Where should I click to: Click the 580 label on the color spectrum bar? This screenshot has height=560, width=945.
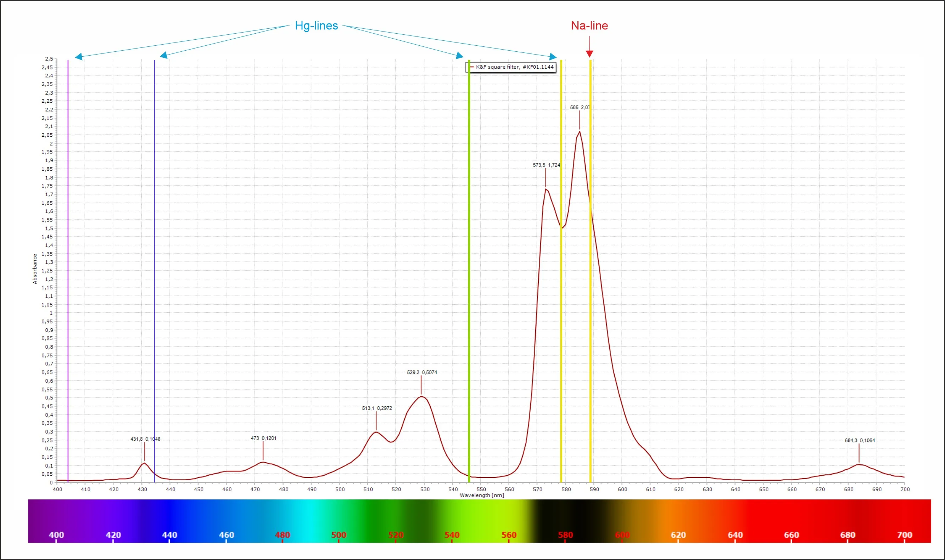coord(565,535)
